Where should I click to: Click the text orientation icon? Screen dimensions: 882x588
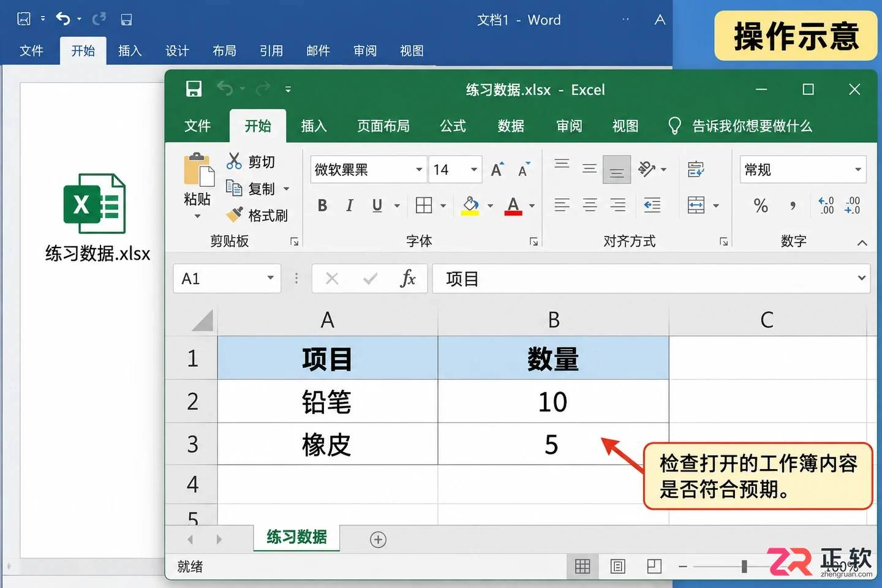pos(647,169)
